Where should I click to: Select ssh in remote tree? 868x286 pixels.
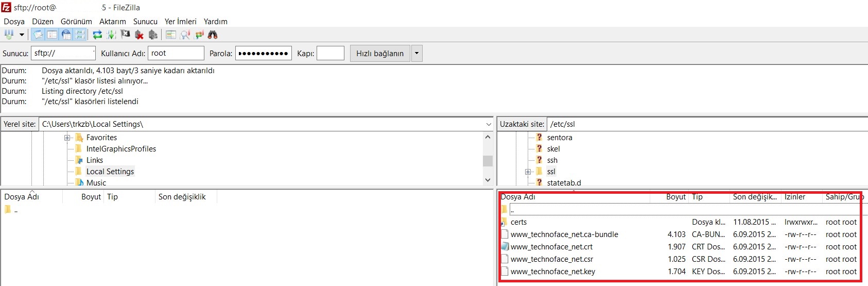click(552, 160)
